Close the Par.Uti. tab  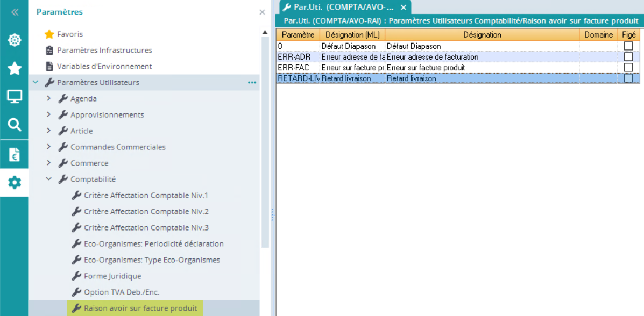point(404,8)
